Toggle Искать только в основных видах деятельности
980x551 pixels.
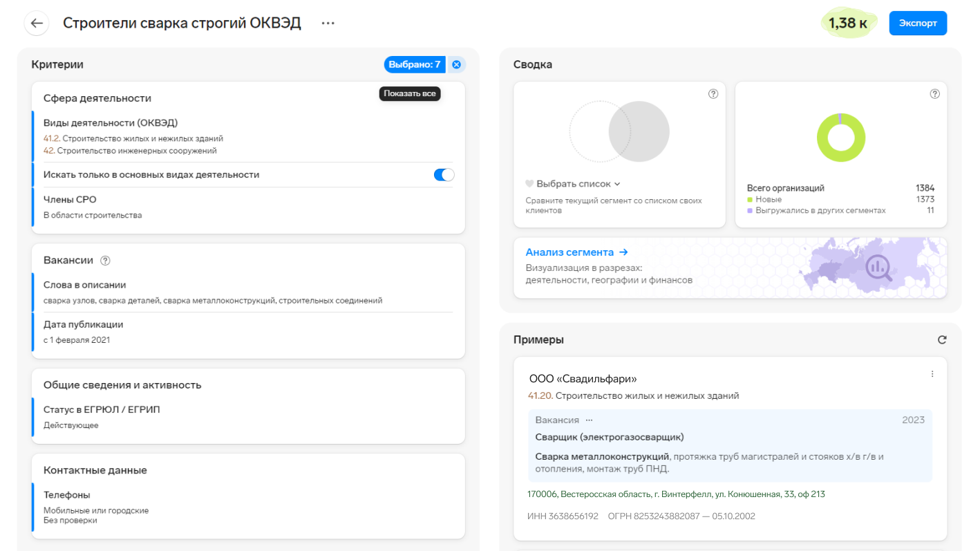(444, 175)
